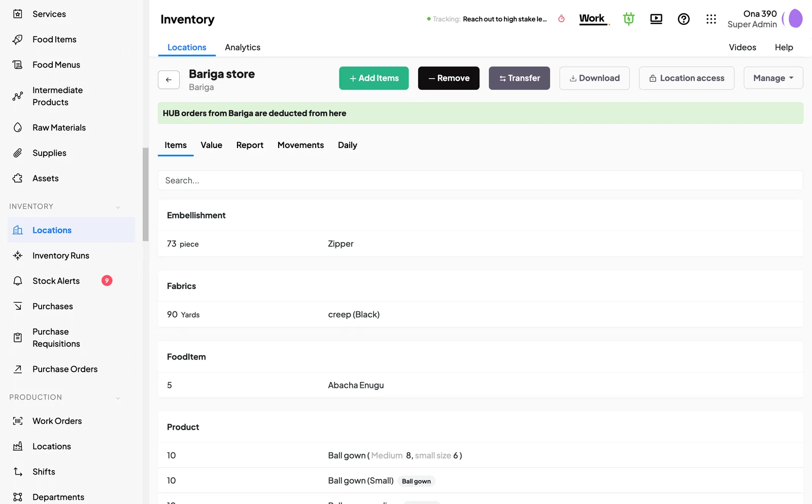The image size is (812, 504).
Task: Switch to the Analytics tab
Action: [243, 47]
